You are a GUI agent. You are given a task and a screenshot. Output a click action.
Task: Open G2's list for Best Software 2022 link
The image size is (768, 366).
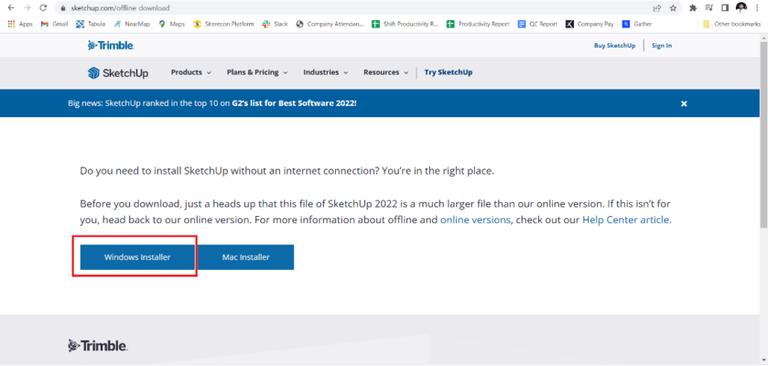[294, 103]
